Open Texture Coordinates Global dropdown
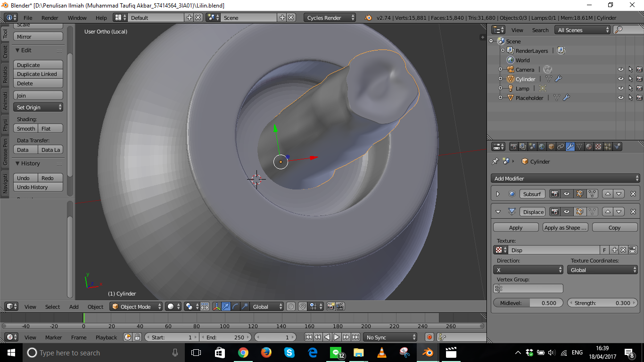644x362 pixels. coord(603,270)
